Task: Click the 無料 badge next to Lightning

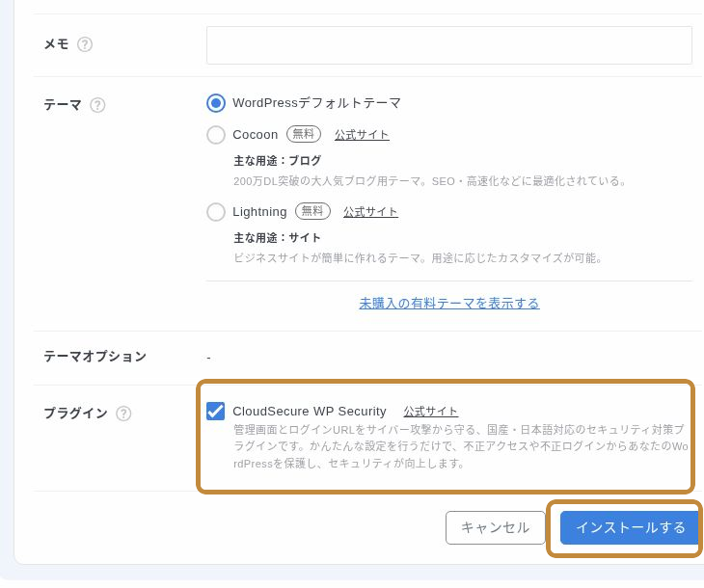Action: click(312, 211)
